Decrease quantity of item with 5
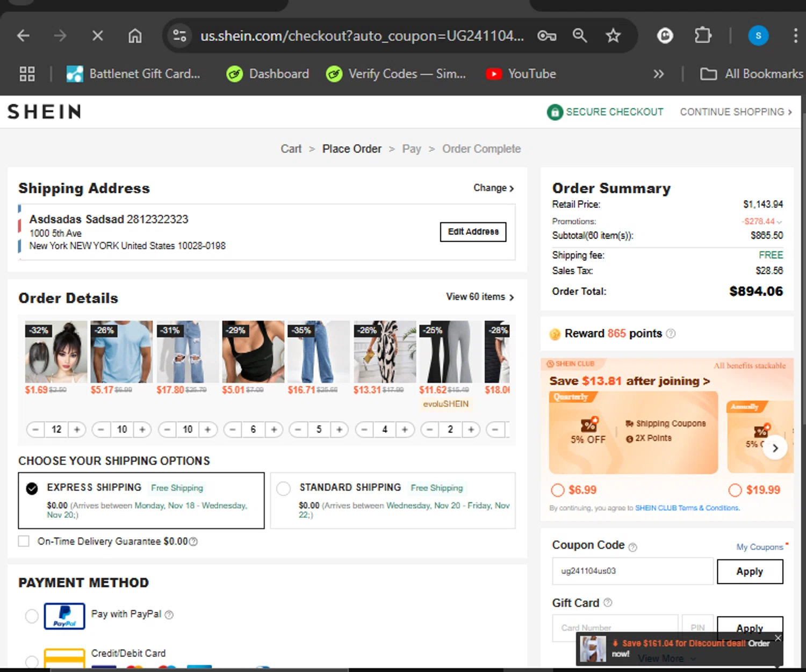This screenshot has width=806, height=672. click(298, 429)
